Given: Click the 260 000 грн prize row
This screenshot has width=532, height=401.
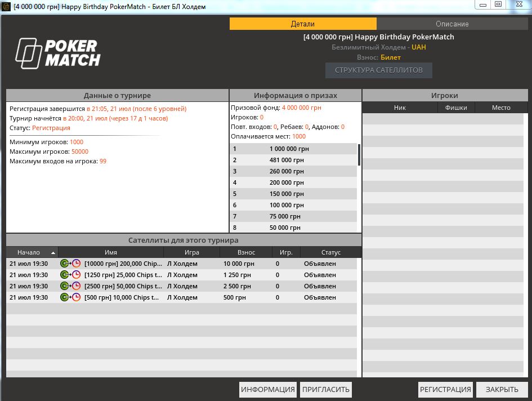Looking at the screenshot, I should 293,171.
